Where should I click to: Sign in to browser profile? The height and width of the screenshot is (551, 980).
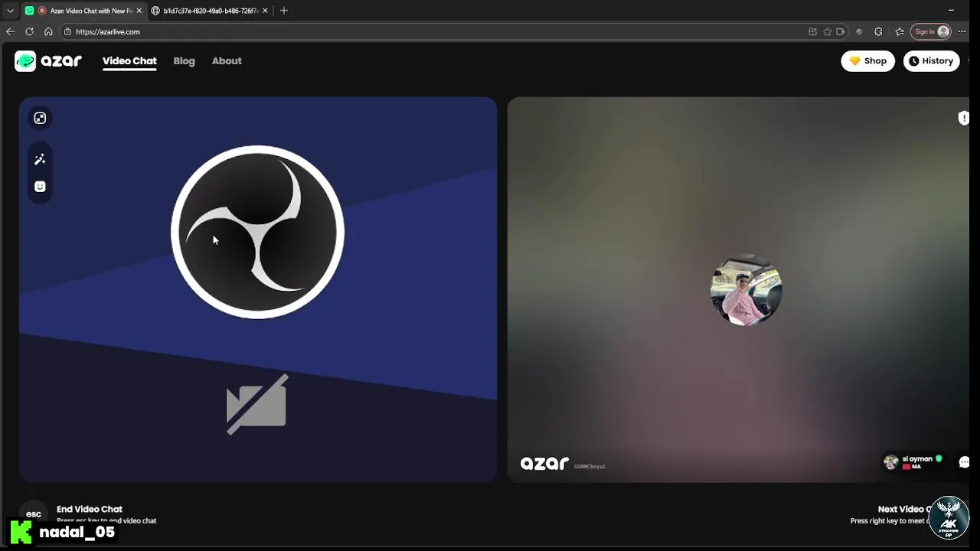coord(931,32)
